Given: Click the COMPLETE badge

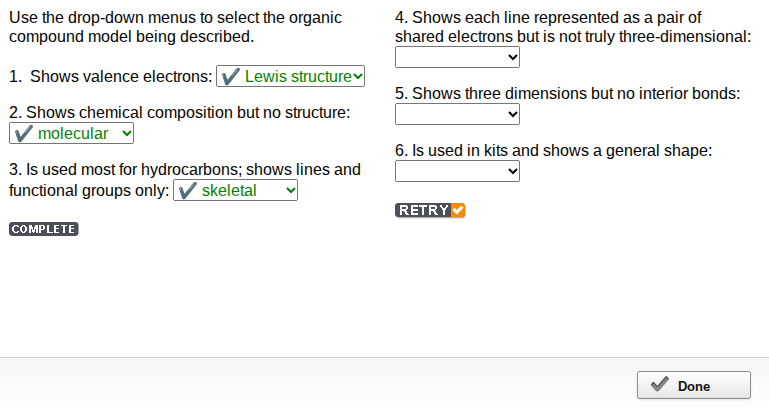Looking at the screenshot, I should pyautogui.click(x=44, y=229).
